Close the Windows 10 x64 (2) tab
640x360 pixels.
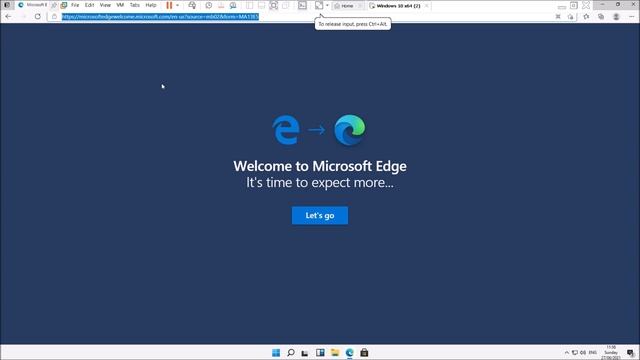(426, 6)
